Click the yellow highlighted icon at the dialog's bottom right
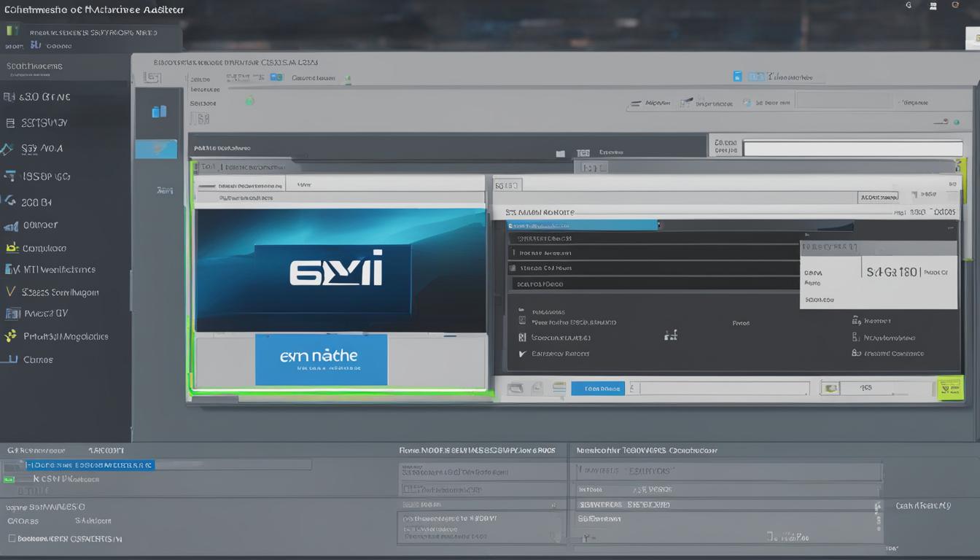This screenshot has height=560, width=980. click(x=949, y=387)
